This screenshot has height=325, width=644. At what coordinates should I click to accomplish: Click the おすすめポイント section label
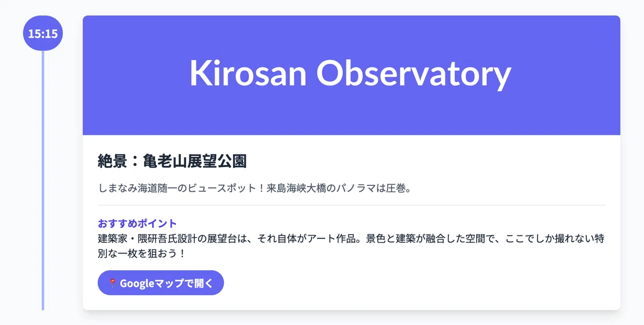point(137,223)
